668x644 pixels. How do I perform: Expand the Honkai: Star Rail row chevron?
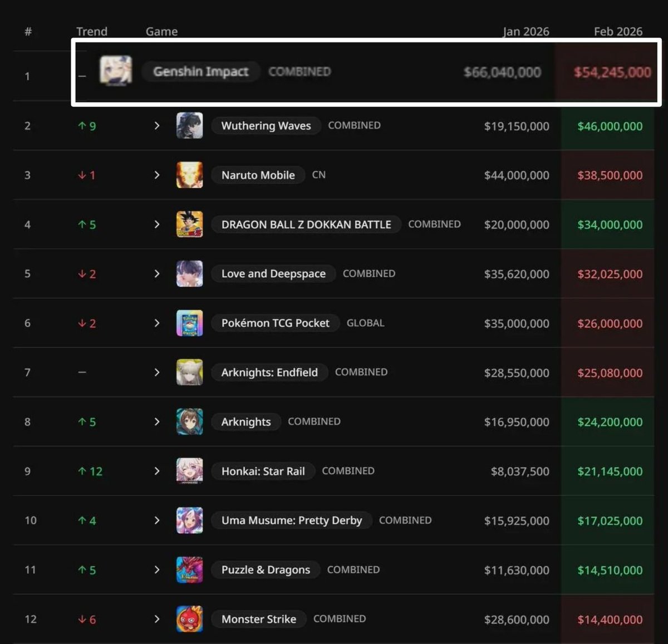[157, 471]
